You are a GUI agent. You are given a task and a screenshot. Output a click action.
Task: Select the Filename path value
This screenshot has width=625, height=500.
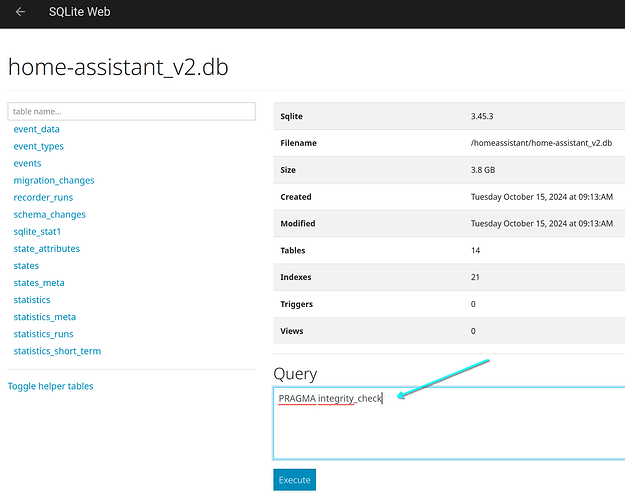tap(541, 143)
